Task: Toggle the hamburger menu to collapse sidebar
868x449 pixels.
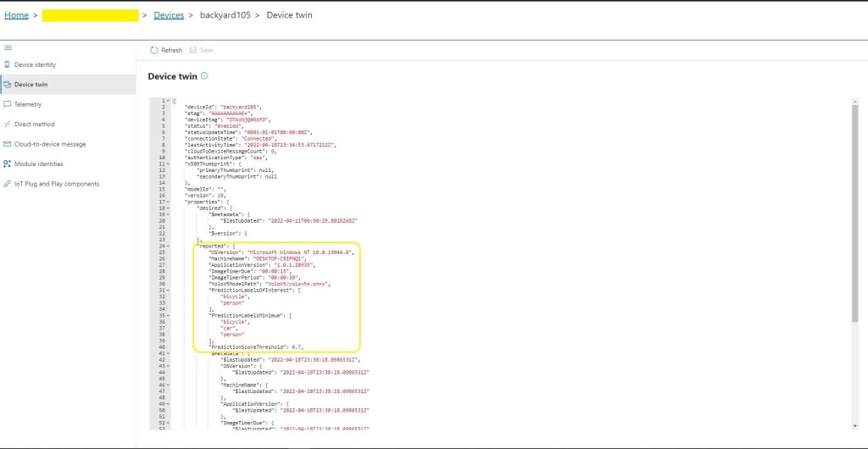Action: pyautogui.click(x=8, y=47)
